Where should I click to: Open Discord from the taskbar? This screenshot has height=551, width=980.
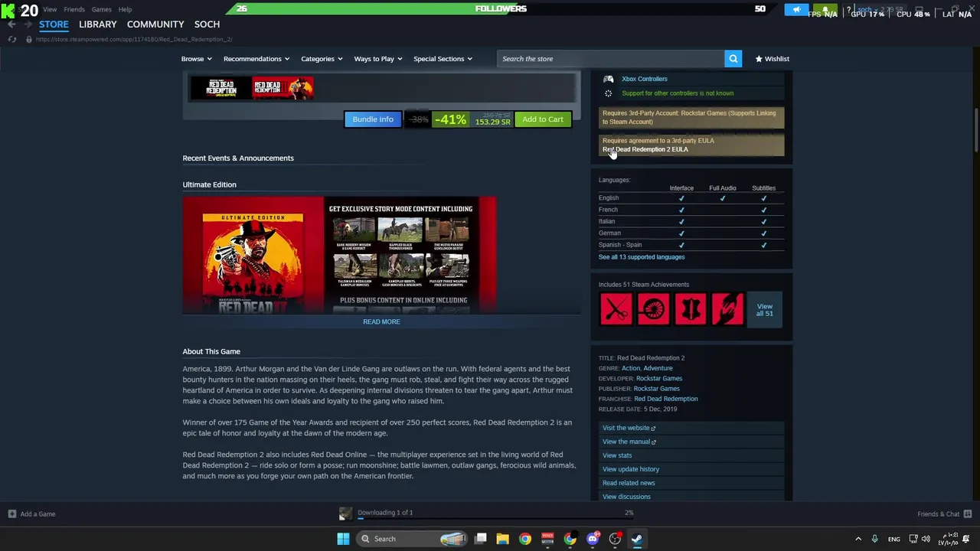pyautogui.click(x=593, y=539)
